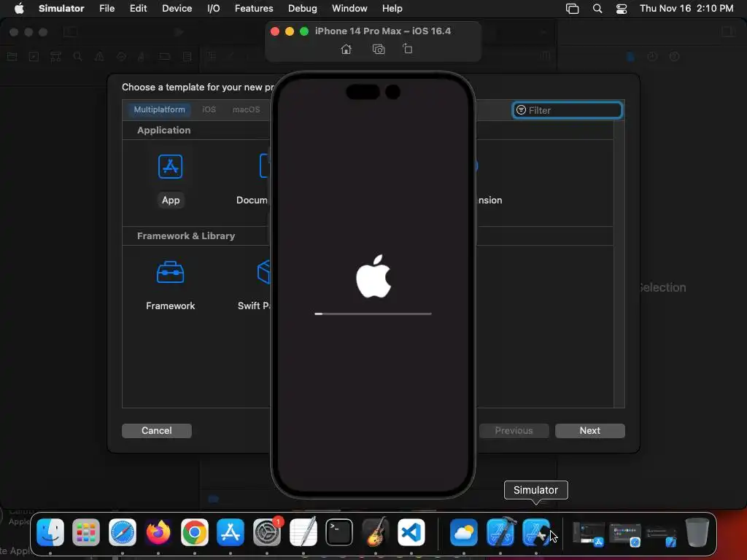Open Terminal from the Dock
Image resolution: width=747 pixels, height=560 pixels.
pos(339,532)
